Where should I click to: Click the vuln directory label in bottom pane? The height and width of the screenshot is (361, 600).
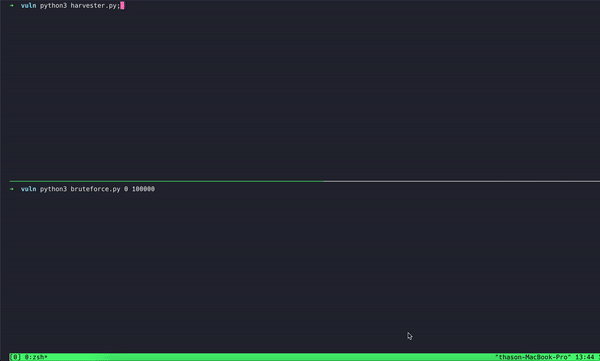click(28, 189)
